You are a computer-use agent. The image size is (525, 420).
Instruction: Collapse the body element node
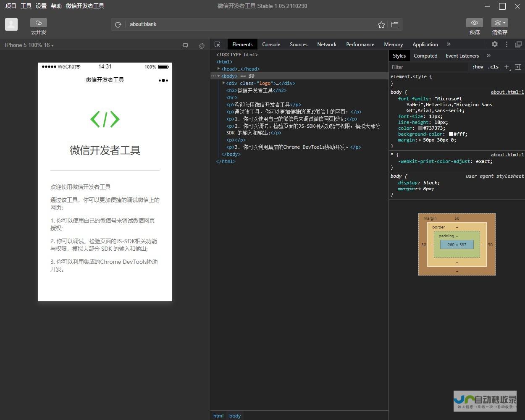click(218, 76)
